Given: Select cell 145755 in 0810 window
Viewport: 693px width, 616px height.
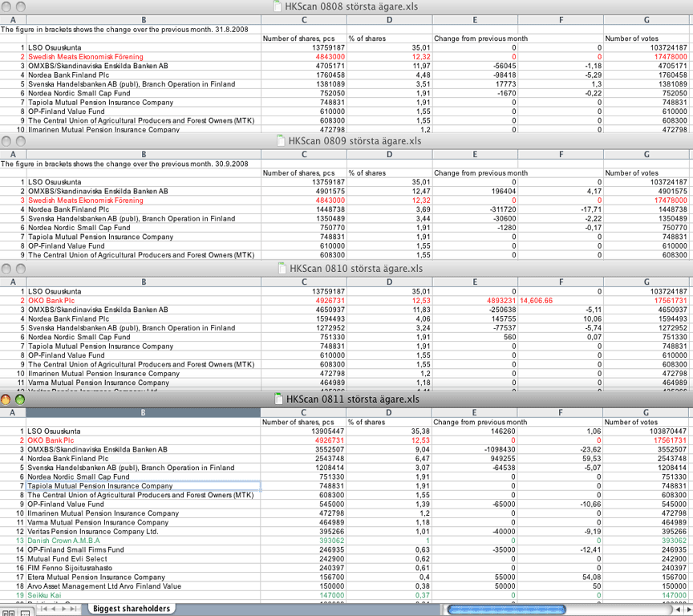Looking at the screenshot, I should [475, 318].
